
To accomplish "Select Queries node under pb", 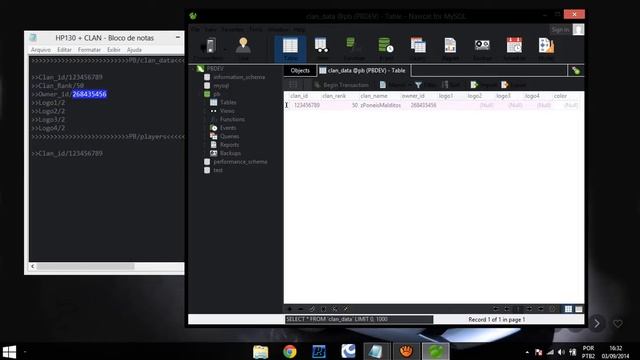I will tap(225, 136).
